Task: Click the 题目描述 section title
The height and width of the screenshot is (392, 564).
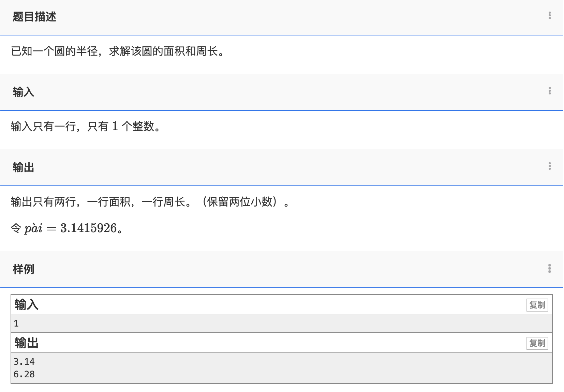Action: point(34,17)
